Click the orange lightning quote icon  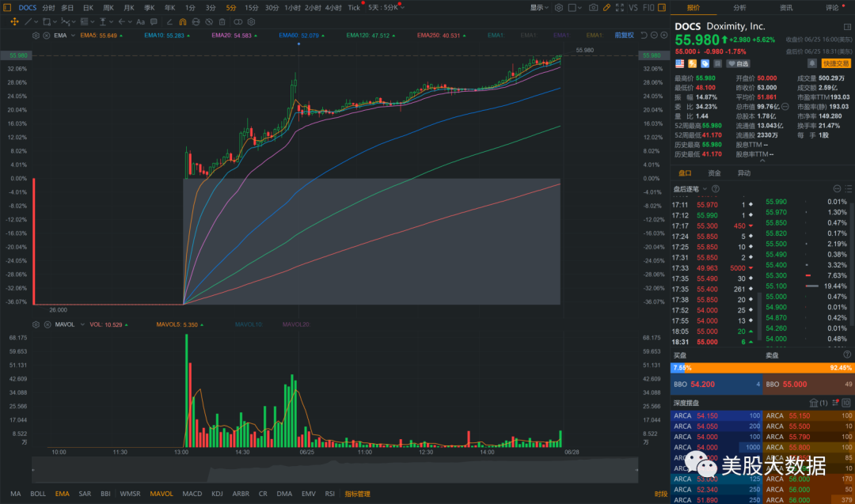point(692,64)
